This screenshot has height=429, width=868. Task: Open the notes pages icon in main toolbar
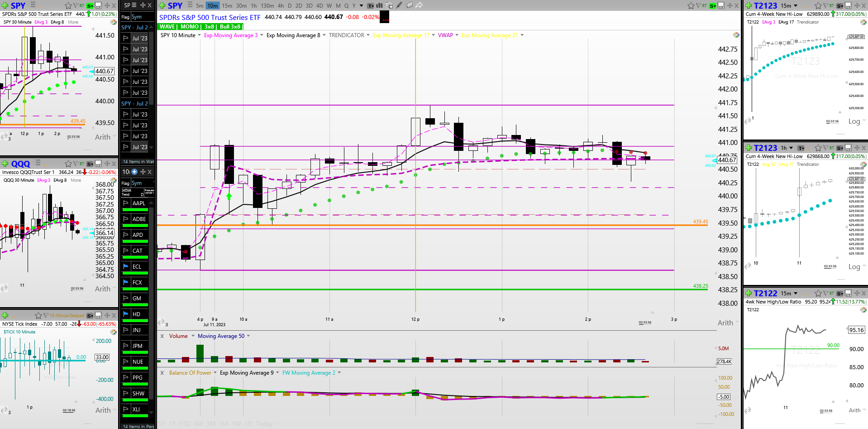(409, 5)
